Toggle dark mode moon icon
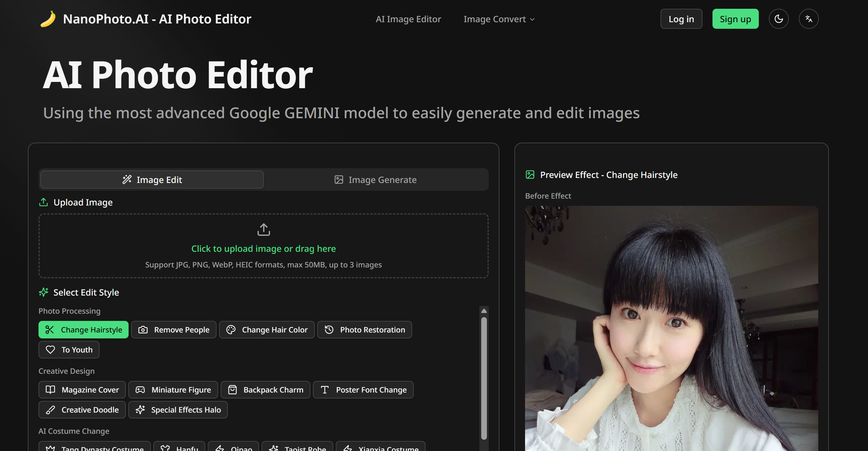This screenshot has width=868, height=451. point(779,19)
